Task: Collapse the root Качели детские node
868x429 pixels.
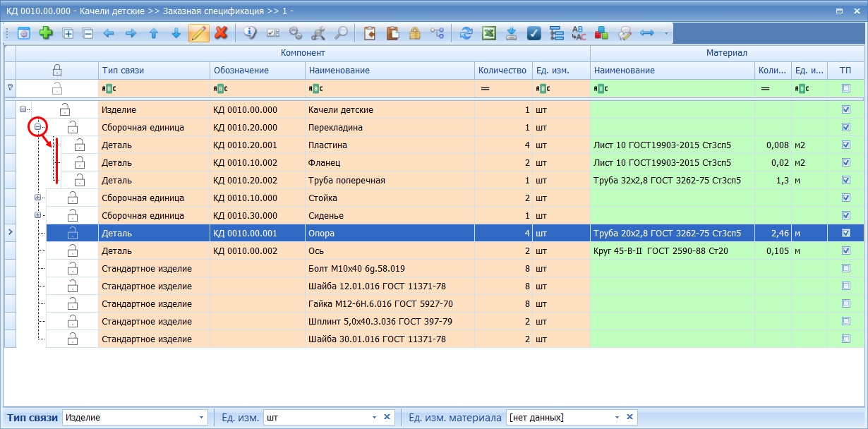Action: coord(23,109)
